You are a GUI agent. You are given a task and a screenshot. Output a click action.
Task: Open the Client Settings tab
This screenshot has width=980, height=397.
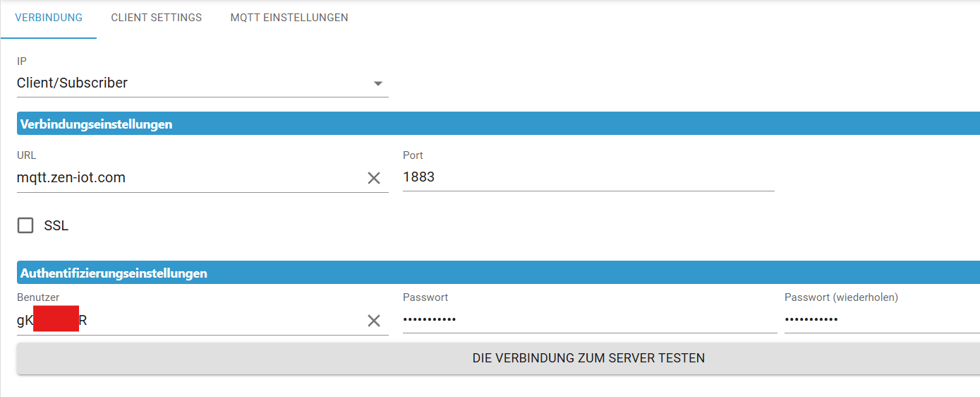(157, 18)
